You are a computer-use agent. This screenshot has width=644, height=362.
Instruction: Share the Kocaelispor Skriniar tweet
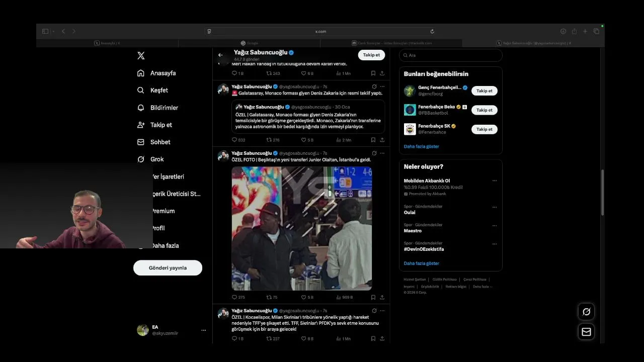382,339
